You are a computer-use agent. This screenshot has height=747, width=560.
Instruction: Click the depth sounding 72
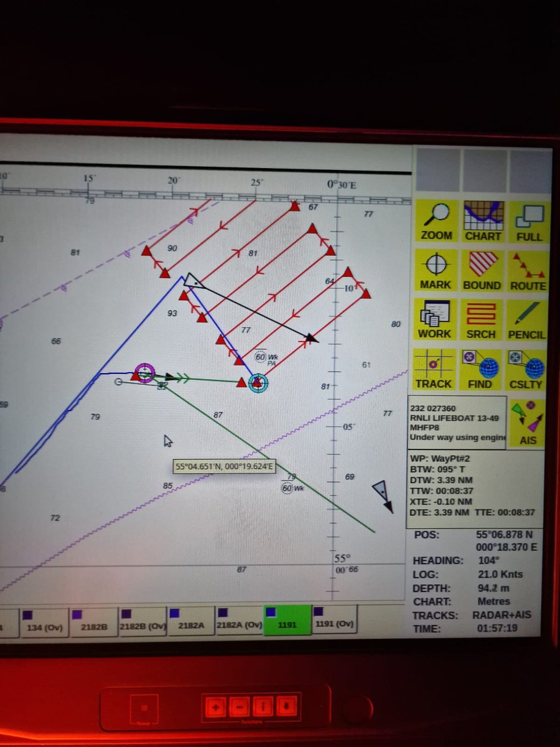coord(55,518)
